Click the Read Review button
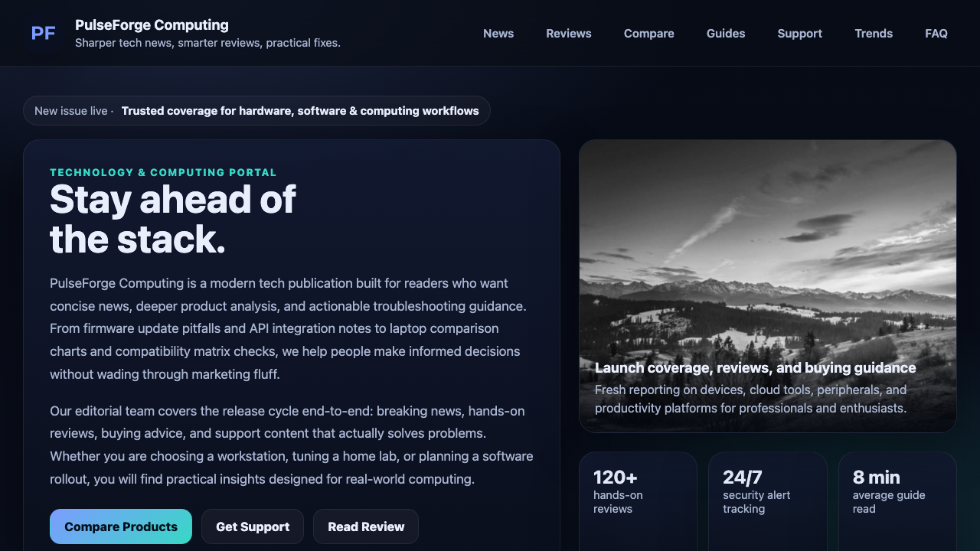980x551 pixels. click(x=366, y=527)
